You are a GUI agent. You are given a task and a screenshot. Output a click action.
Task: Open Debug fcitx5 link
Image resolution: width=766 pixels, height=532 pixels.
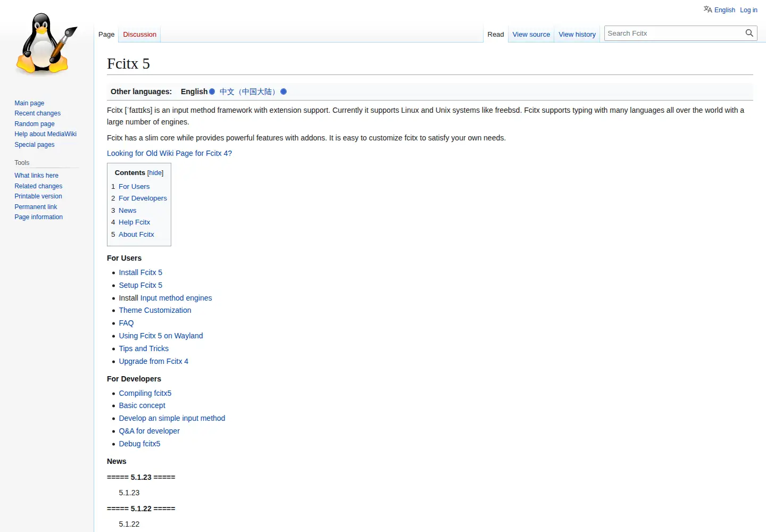click(x=139, y=444)
